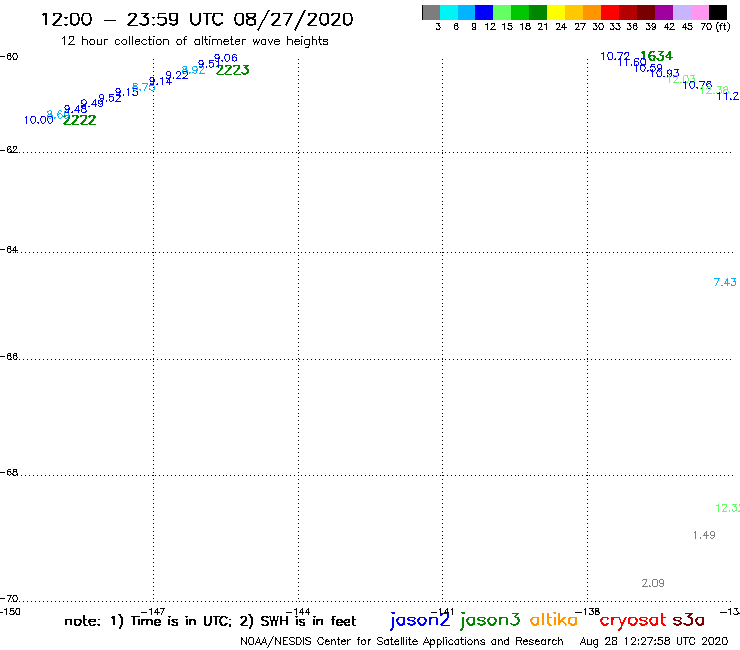Click the jason2 satellite legend label

pos(420,620)
